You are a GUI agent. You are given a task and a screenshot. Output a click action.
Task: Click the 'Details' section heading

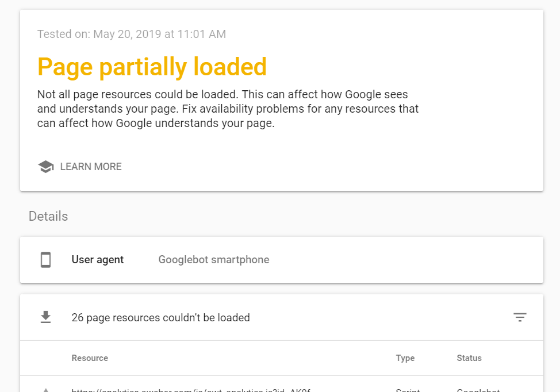[48, 216]
